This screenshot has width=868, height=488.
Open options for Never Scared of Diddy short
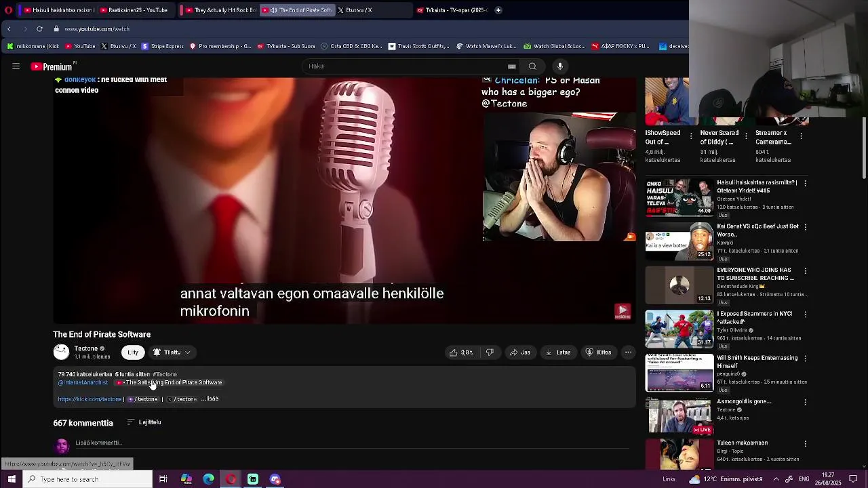(746, 136)
